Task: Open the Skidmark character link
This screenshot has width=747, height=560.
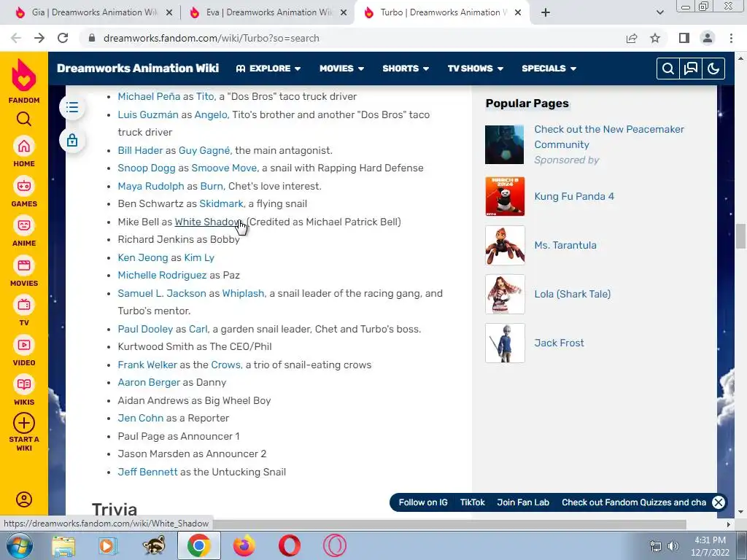Action: [x=221, y=204]
